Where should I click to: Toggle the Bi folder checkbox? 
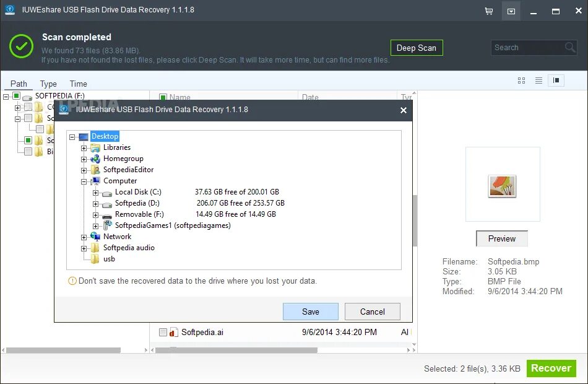coord(28,152)
